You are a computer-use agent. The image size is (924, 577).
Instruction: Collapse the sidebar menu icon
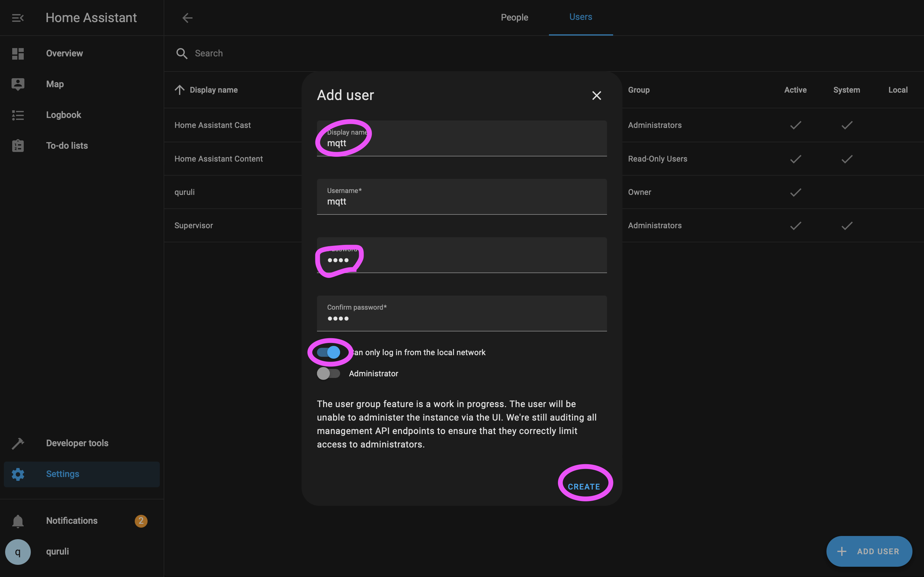pyautogui.click(x=18, y=18)
